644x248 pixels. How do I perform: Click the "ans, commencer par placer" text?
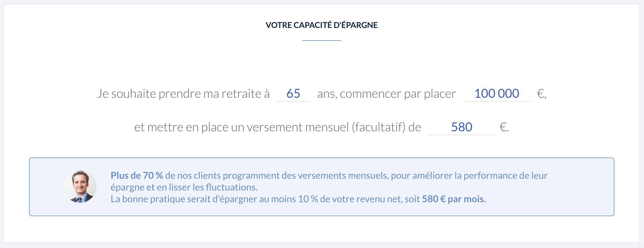pyautogui.click(x=386, y=94)
